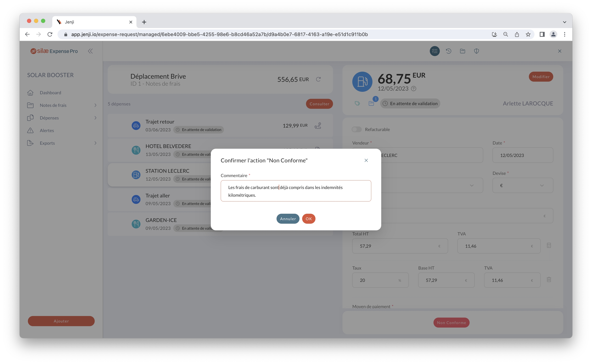Click the Dashboard home icon
592x364 pixels.
point(30,93)
